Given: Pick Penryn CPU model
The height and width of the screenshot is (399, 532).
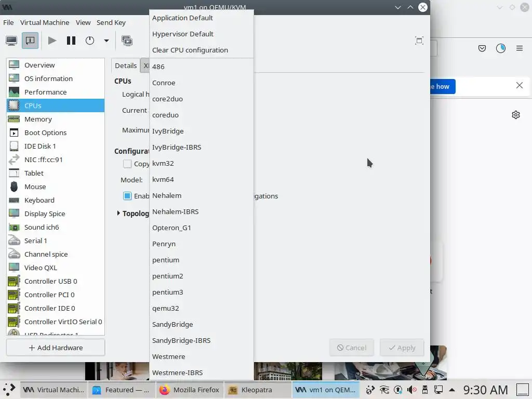Looking at the screenshot, I should 201,244.
